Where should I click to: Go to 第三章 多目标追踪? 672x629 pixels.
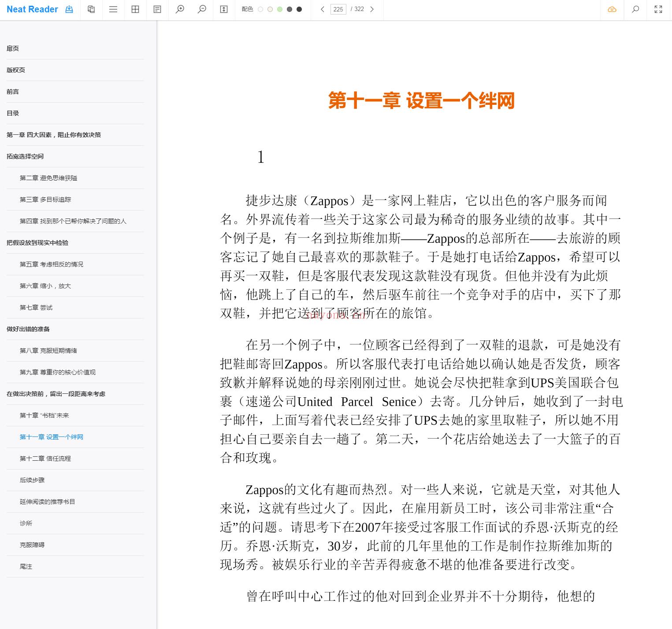45,200
